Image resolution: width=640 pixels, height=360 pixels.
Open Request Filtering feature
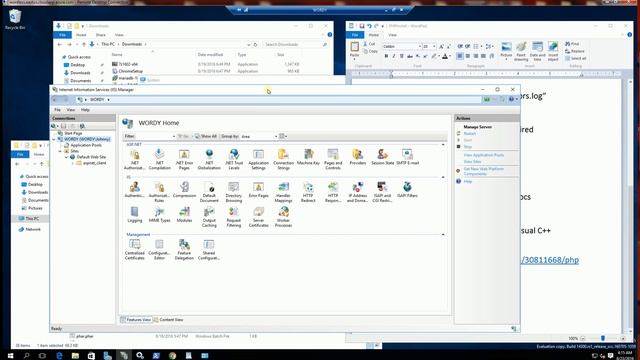[234, 217]
